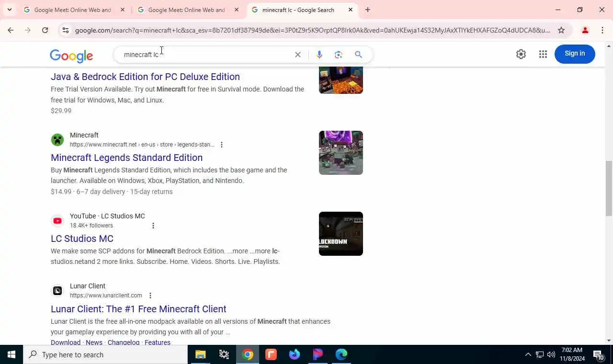
Task: Show hidden system tray icons chevron
Action: (x=528, y=354)
